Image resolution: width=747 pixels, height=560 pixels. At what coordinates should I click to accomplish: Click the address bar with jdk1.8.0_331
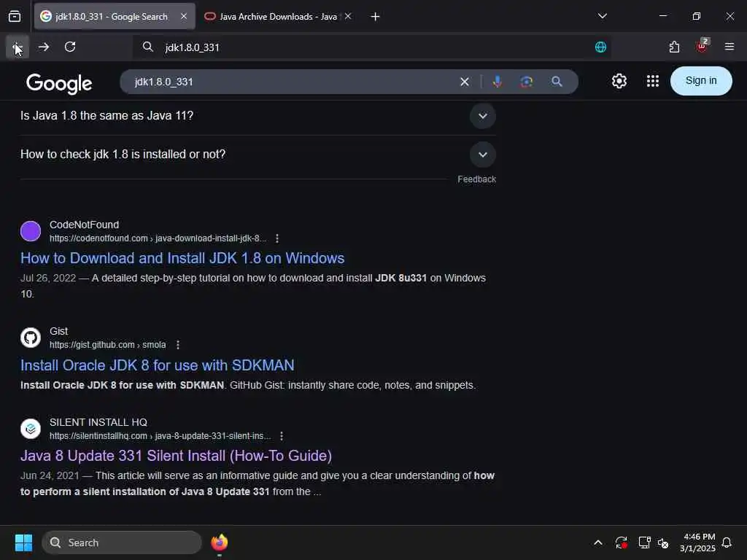371,47
